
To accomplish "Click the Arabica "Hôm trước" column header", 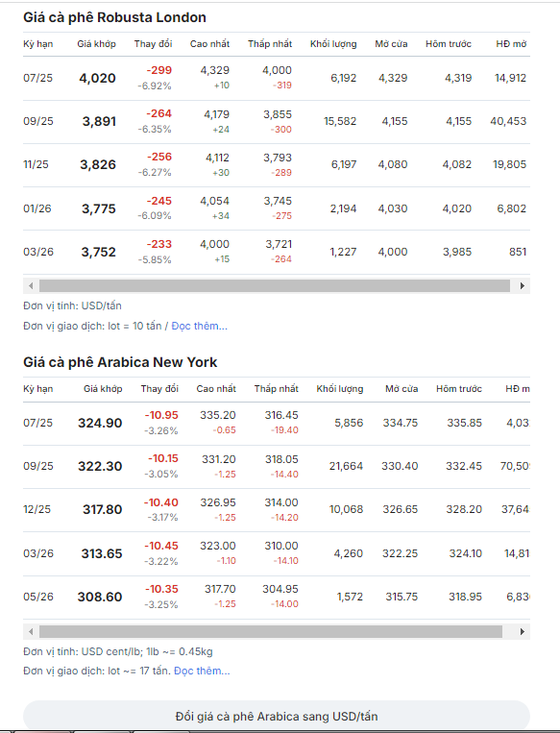I will pyautogui.click(x=459, y=389).
